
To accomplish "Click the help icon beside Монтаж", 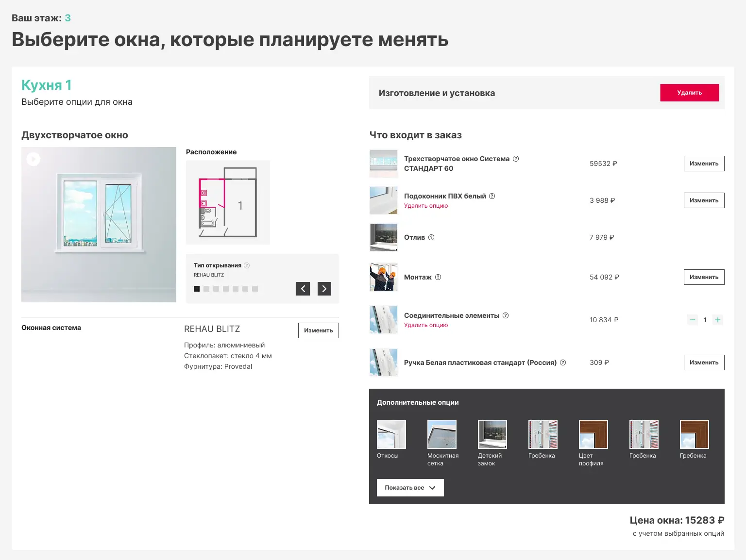I will (438, 277).
